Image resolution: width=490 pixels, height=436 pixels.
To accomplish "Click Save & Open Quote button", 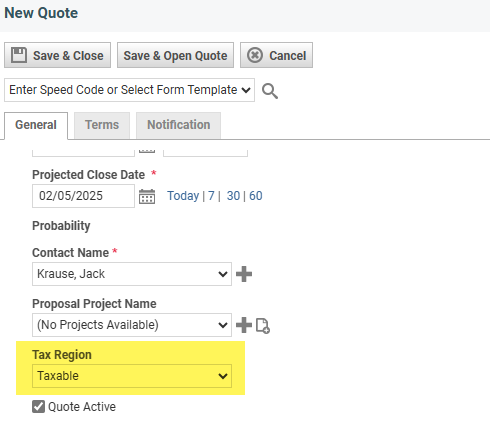I will (x=175, y=55).
